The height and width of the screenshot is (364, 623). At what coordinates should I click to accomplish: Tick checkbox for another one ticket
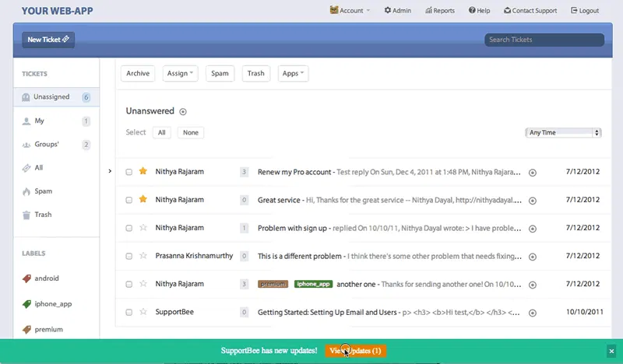pyautogui.click(x=128, y=285)
